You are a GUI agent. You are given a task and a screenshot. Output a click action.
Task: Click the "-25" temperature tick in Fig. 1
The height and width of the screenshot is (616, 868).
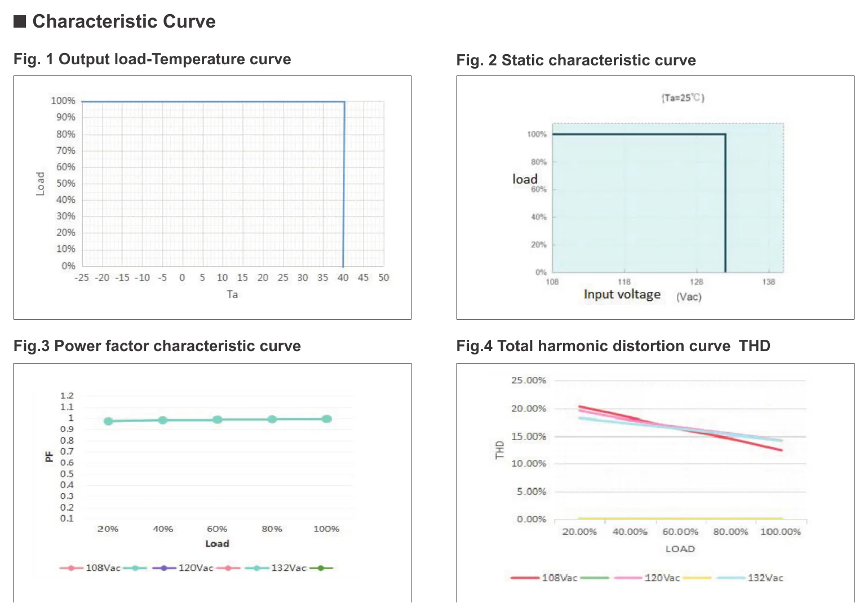(x=82, y=277)
